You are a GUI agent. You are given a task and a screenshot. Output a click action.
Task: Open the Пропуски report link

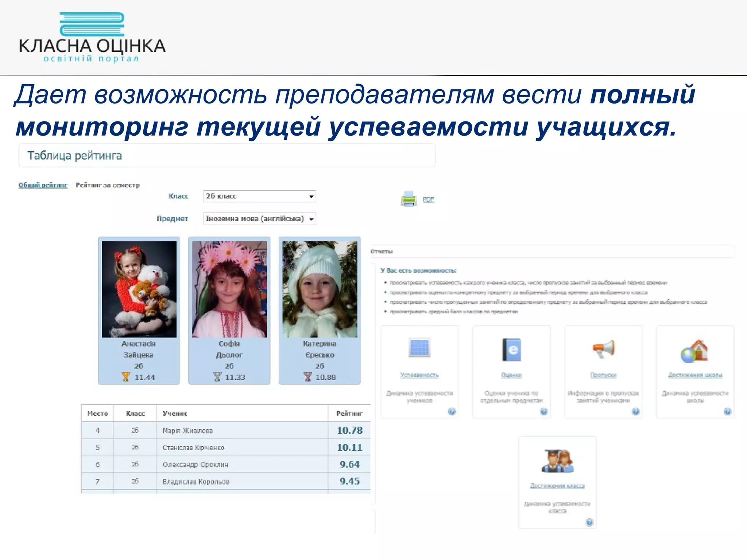(x=603, y=375)
